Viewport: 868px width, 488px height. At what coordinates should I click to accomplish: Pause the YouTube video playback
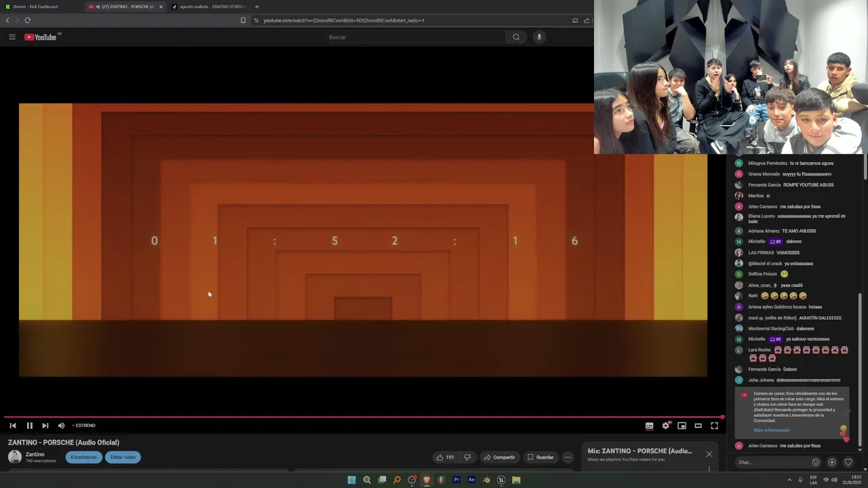point(29,426)
